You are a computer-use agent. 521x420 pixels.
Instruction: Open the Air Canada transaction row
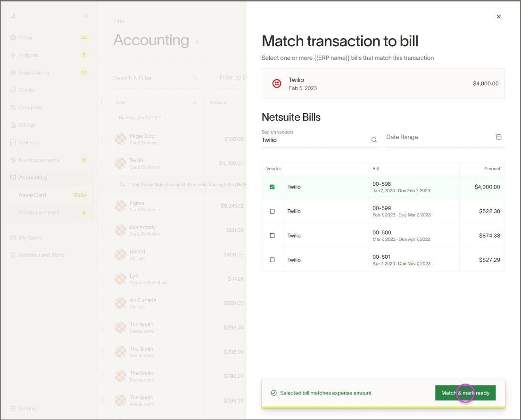tap(173, 303)
